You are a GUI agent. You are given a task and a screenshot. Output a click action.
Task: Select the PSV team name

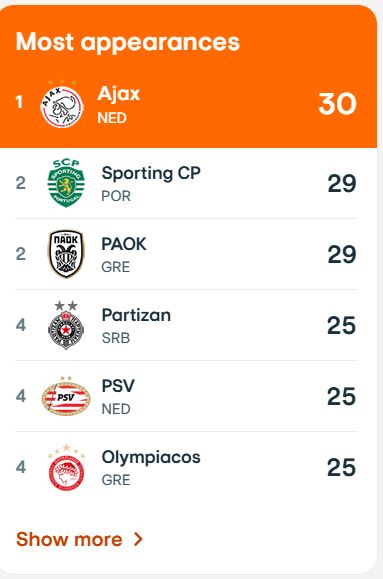(118, 386)
